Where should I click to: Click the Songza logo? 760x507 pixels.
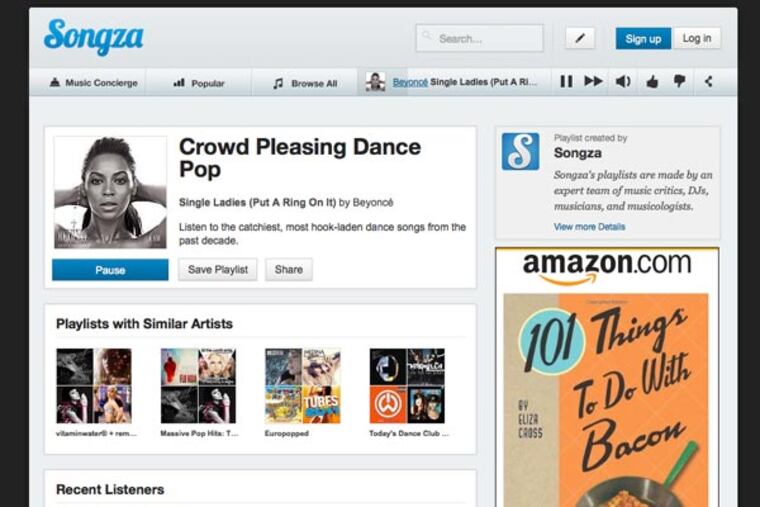pos(94,37)
